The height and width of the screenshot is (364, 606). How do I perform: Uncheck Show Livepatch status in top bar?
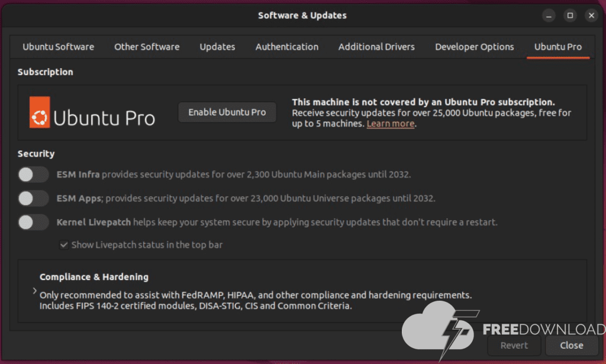[64, 244]
